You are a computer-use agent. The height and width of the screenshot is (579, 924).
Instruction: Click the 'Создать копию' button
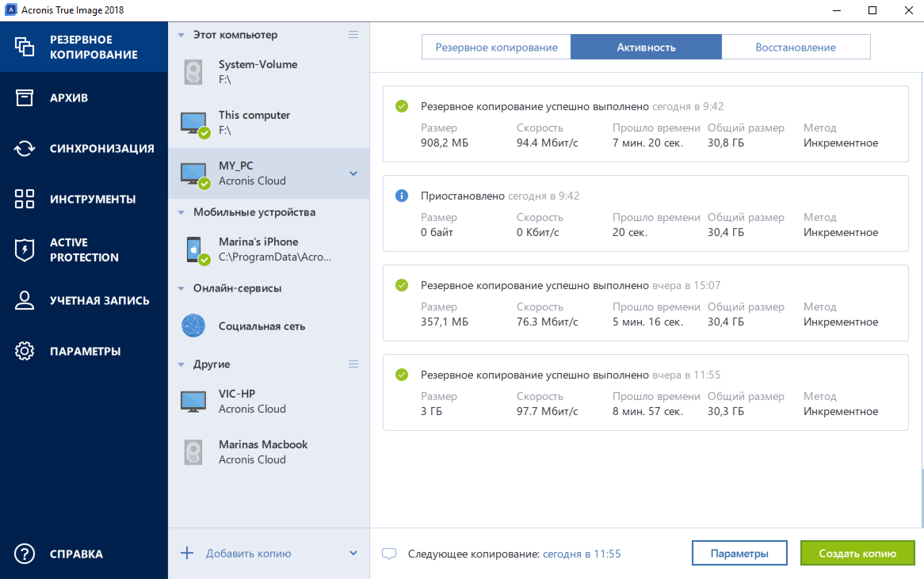pyautogui.click(x=857, y=554)
